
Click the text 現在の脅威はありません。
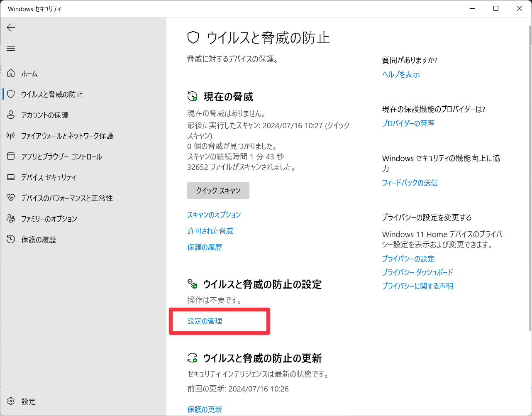pyautogui.click(x=227, y=113)
